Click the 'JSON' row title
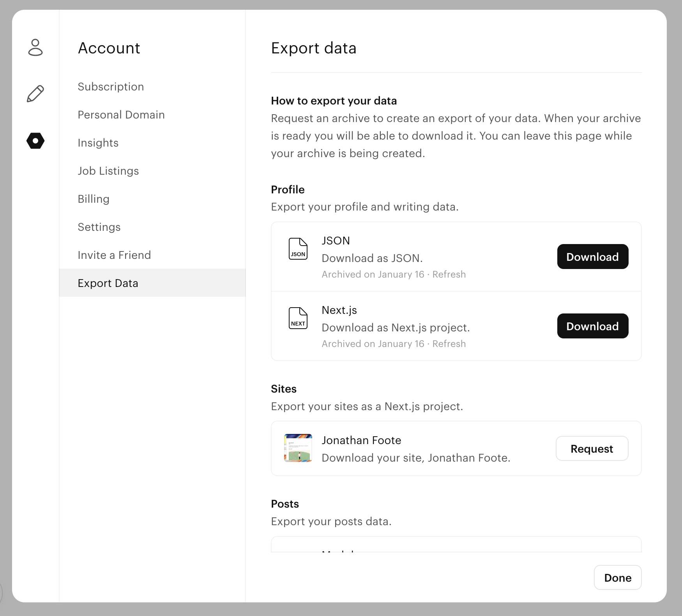This screenshot has height=616, width=682. pyautogui.click(x=336, y=241)
